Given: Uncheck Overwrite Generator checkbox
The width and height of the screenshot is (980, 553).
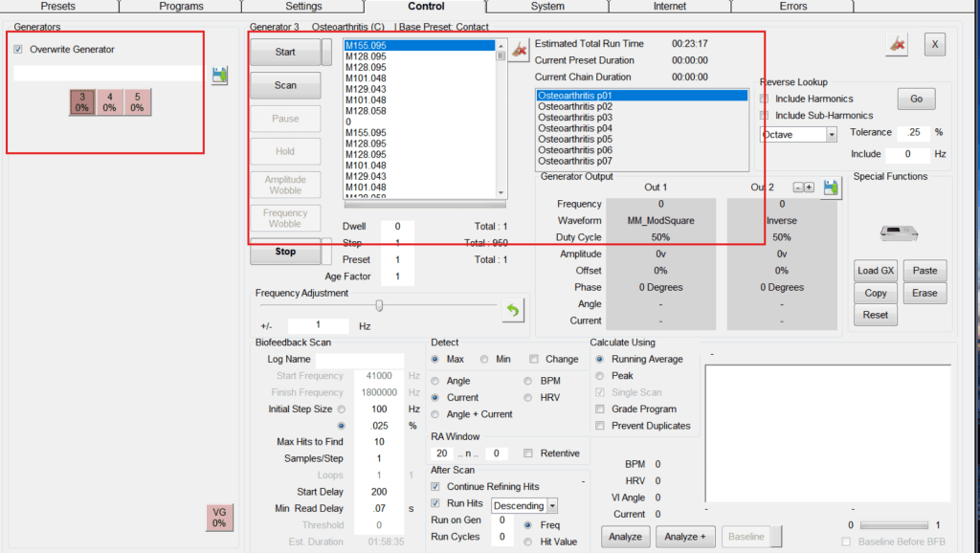Looking at the screenshot, I should [x=19, y=49].
